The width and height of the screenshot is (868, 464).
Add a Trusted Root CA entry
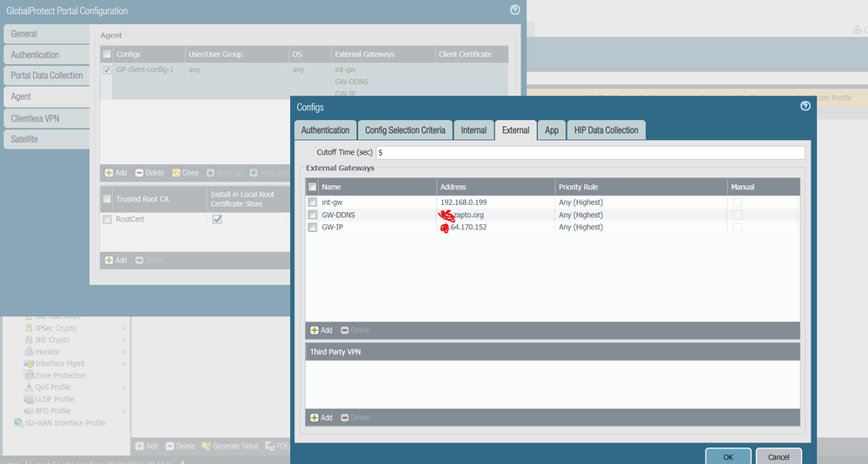[x=116, y=260]
